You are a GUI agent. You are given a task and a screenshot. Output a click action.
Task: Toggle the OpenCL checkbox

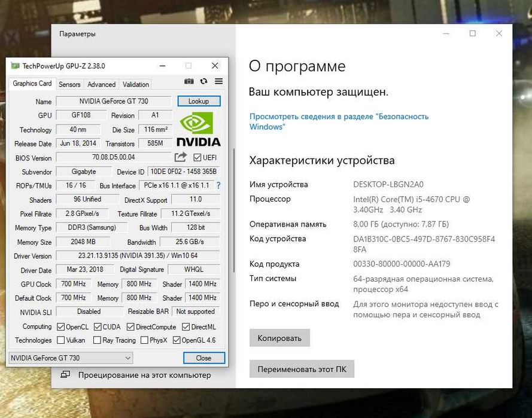click(x=60, y=327)
